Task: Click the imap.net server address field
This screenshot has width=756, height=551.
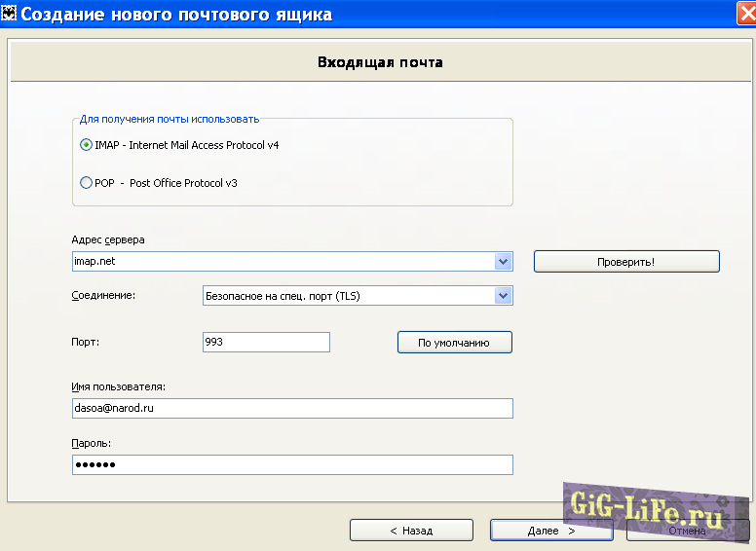Action: pyautogui.click(x=283, y=262)
